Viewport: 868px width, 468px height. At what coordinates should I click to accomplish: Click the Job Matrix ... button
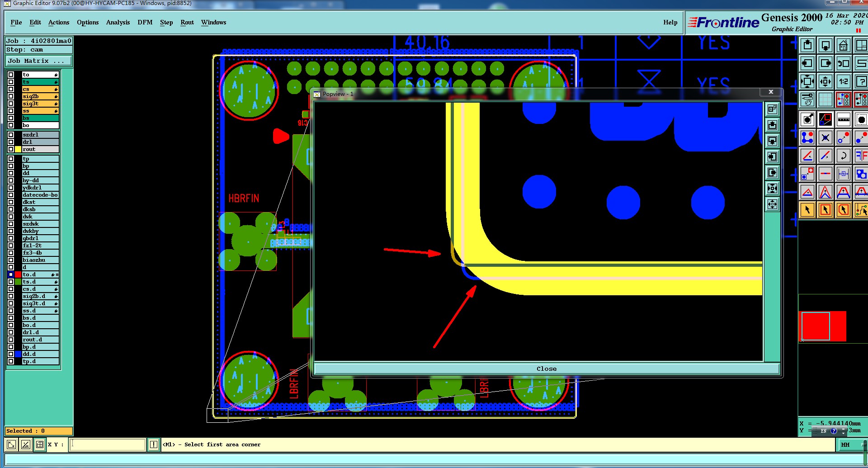(x=39, y=61)
